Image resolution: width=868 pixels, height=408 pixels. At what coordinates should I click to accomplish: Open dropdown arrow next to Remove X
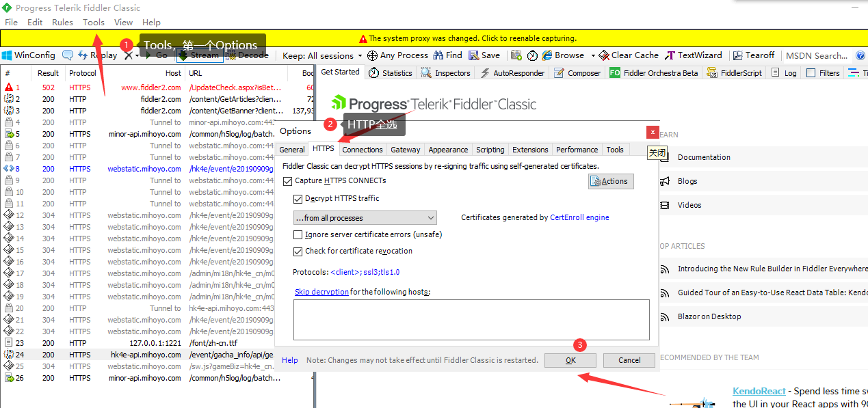pos(137,55)
